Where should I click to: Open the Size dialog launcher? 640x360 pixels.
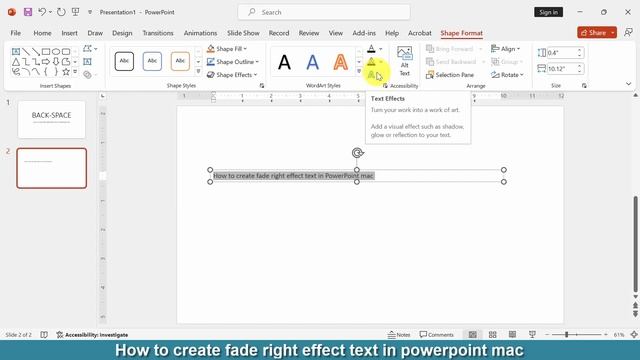click(x=584, y=86)
